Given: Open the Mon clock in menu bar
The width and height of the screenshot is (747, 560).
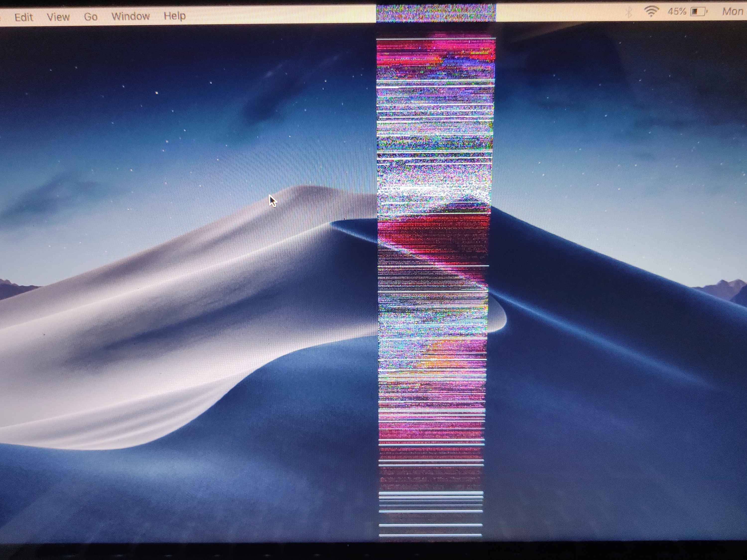Looking at the screenshot, I should tap(732, 11).
